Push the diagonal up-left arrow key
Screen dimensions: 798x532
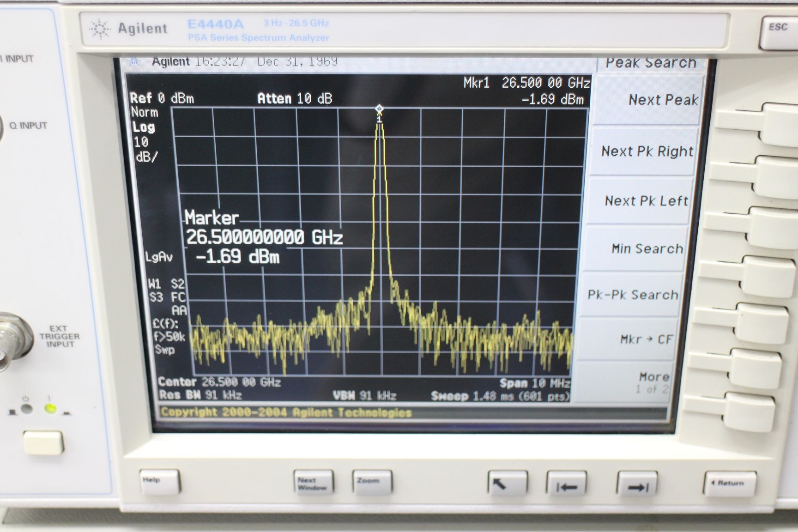click(x=507, y=484)
